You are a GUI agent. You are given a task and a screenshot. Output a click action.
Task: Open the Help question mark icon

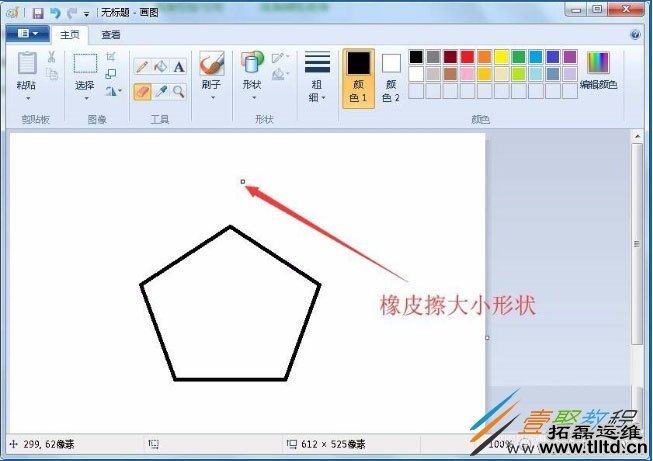coord(635,35)
